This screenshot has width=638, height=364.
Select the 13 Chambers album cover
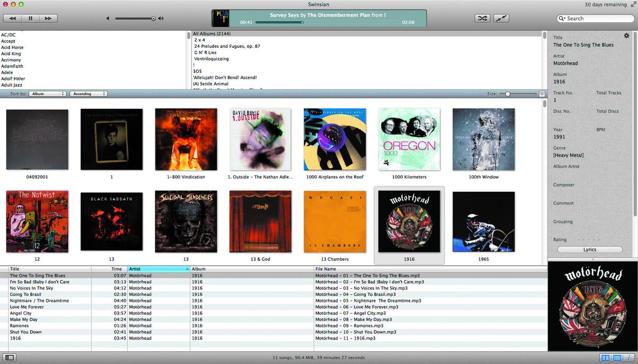335,222
